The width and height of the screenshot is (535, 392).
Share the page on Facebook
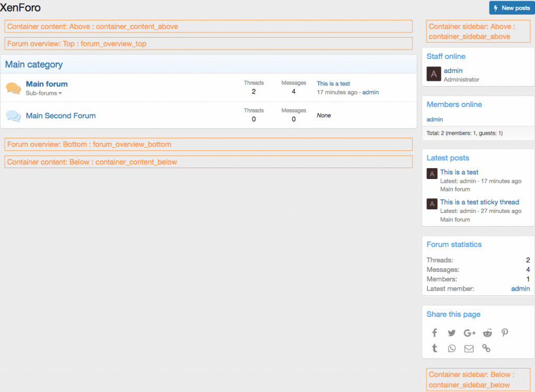coord(434,332)
